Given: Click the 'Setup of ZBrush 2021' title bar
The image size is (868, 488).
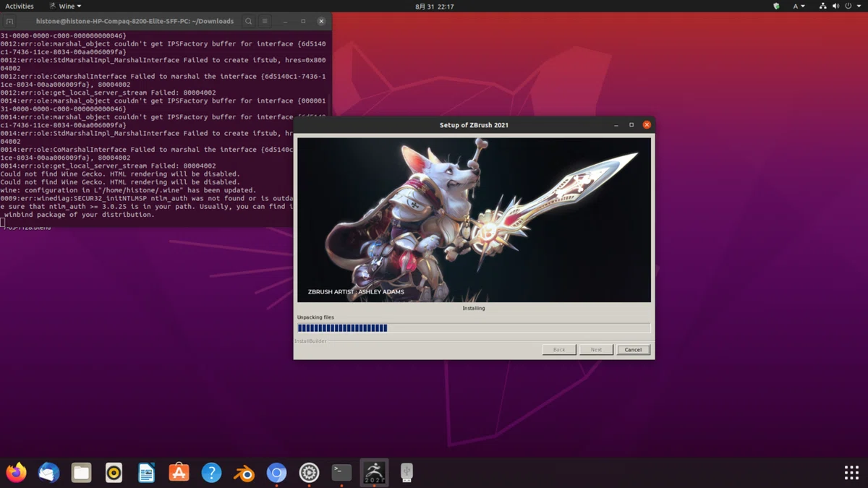Looking at the screenshot, I should click(x=474, y=125).
